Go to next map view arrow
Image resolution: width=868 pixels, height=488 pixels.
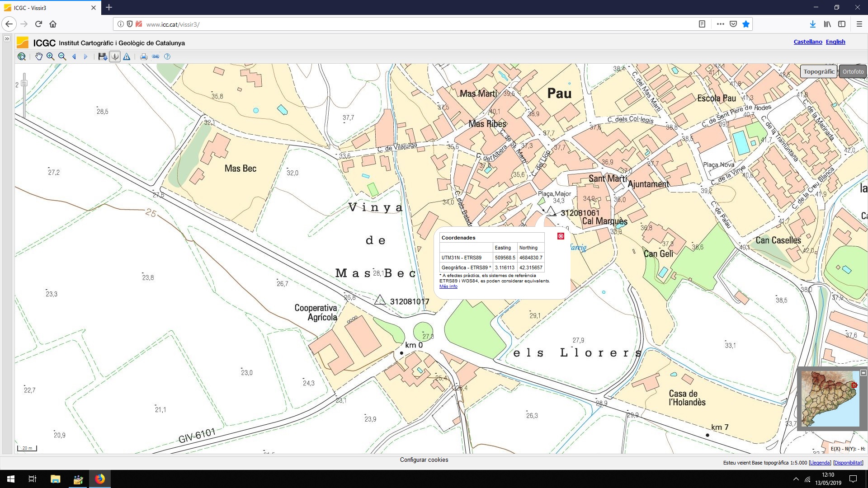coord(85,56)
